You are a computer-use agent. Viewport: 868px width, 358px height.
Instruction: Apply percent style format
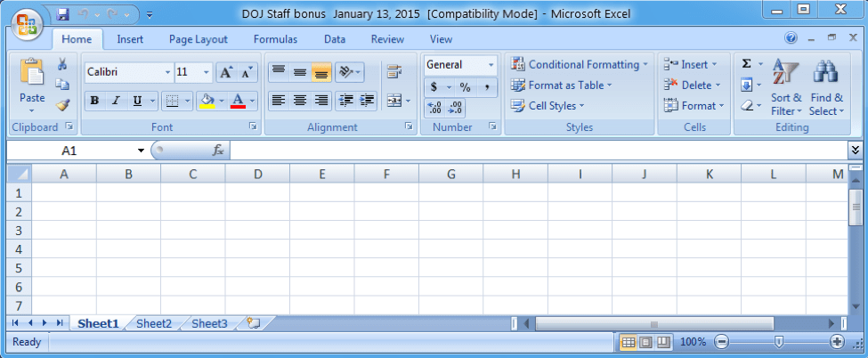click(465, 87)
